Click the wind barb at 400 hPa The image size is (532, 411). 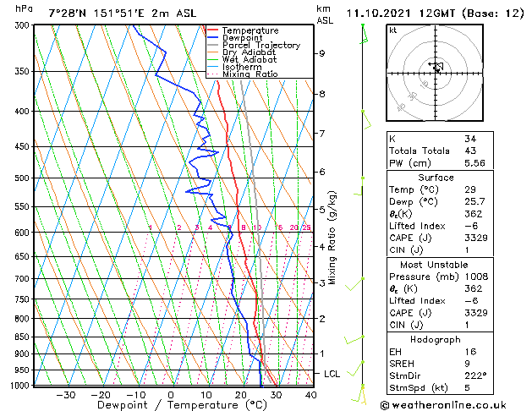[366, 120]
